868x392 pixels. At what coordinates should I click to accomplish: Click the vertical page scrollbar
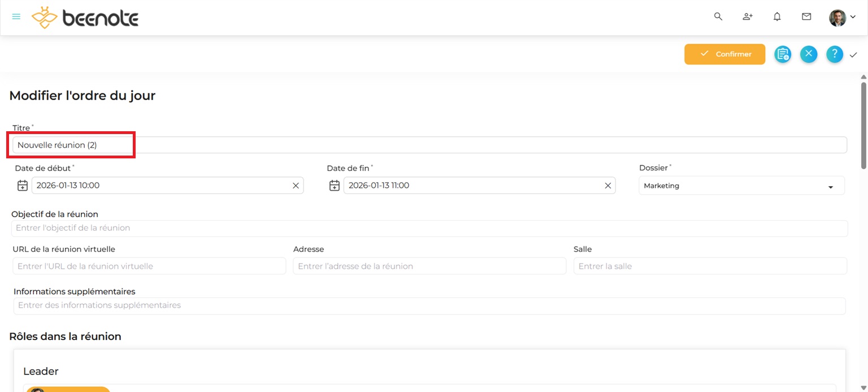[863, 124]
